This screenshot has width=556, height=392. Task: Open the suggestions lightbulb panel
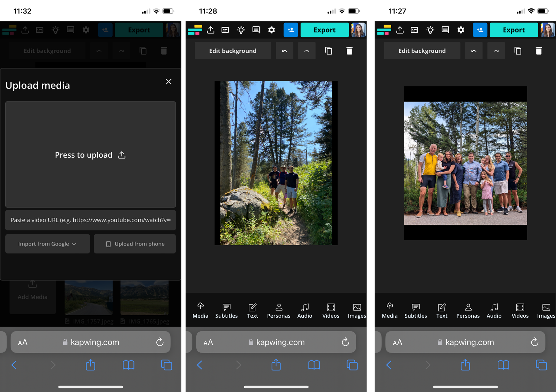click(x=241, y=30)
